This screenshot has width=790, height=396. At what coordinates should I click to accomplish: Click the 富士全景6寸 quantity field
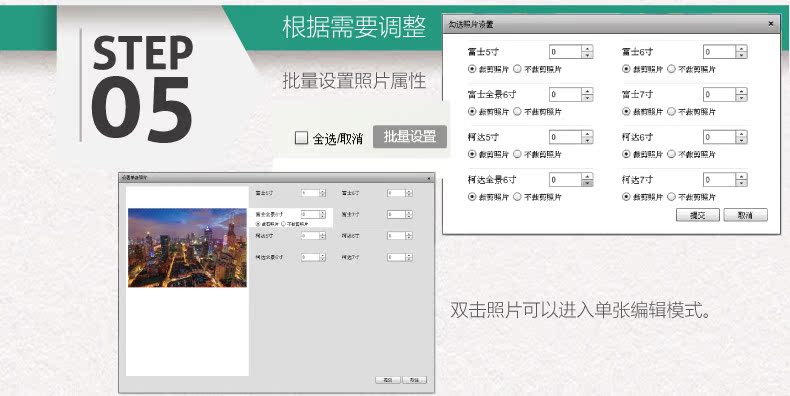pyautogui.click(x=565, y=94)
